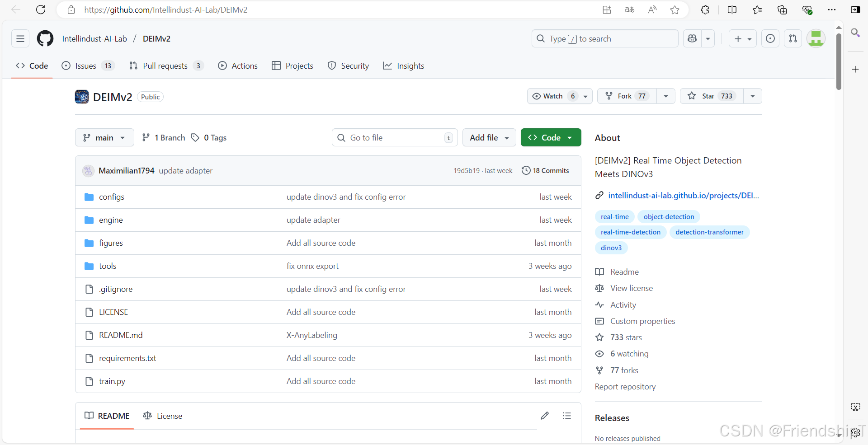Click the Edge sidebar plus icon
The image size is (868, 445).
coord(855,69)
